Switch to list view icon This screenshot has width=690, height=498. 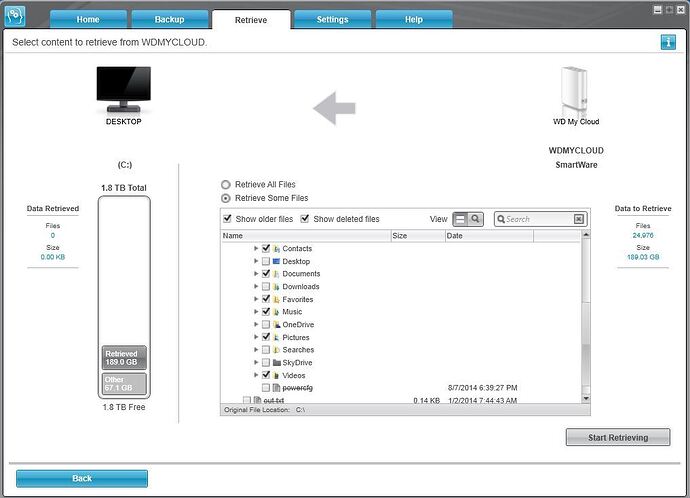coord(460,219)
